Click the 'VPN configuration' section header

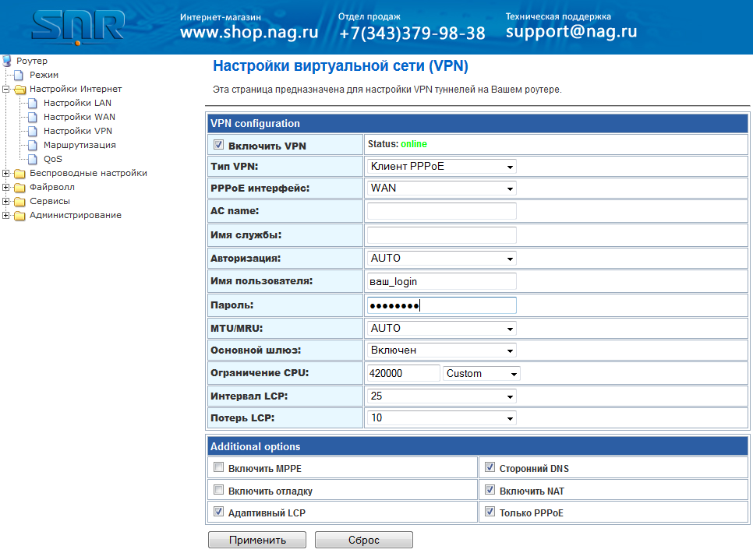pyautogui.click(x=477, y=124)
